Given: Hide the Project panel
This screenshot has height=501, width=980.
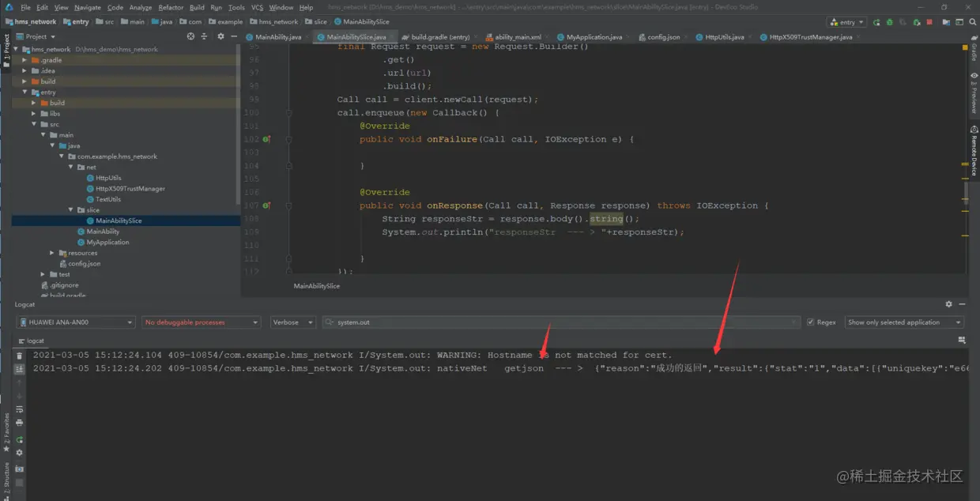Looking at the screenshot, I should point(233,36).
